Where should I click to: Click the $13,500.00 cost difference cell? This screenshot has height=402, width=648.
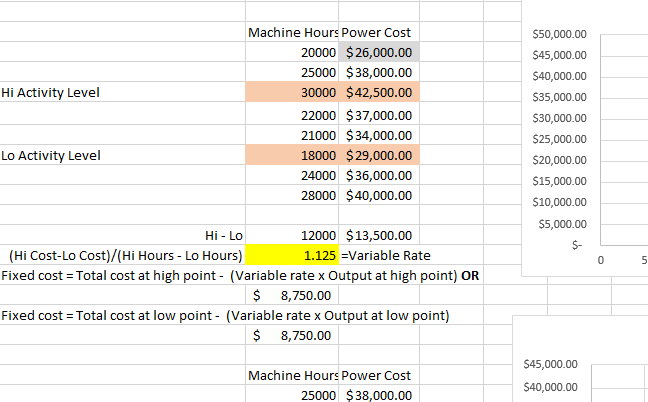tap(379, 235)
